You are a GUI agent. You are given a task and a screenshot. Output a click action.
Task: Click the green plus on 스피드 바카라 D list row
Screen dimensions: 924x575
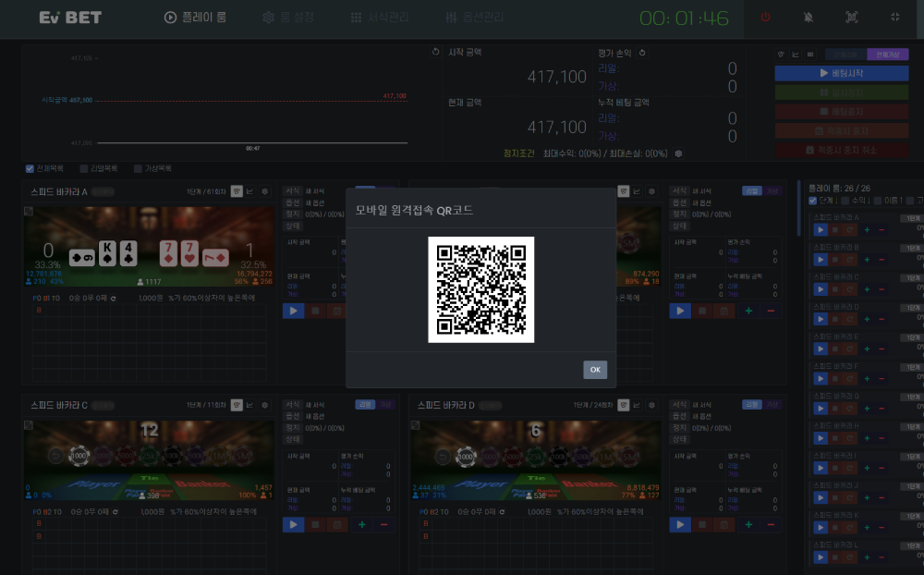[867, 319]
